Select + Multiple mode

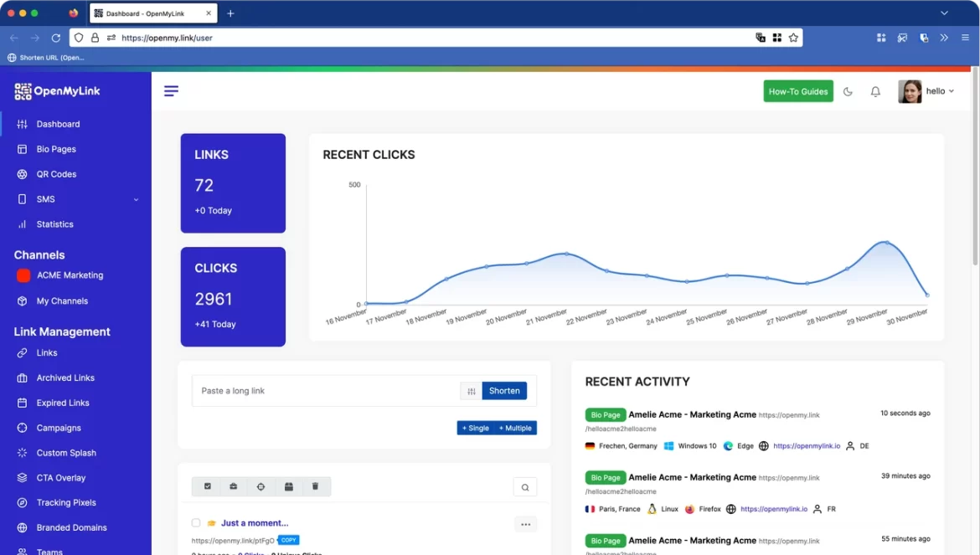(x=516, y=428)
